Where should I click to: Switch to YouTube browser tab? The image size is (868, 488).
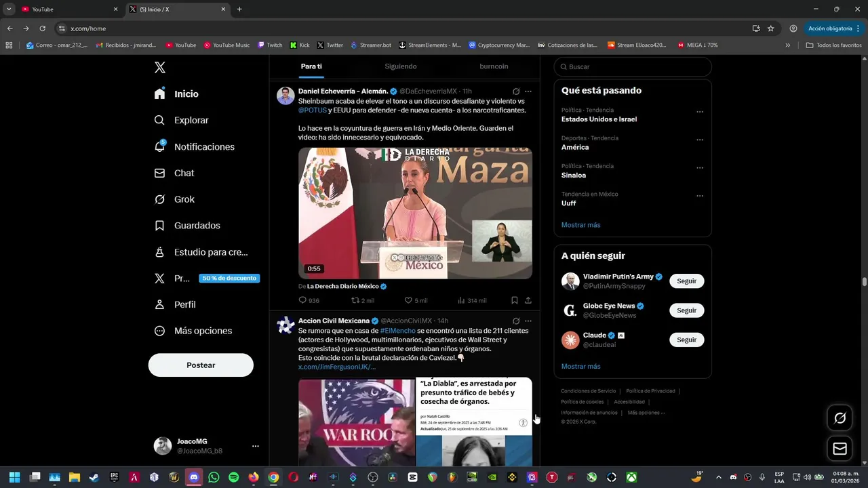tap(68, 9)
